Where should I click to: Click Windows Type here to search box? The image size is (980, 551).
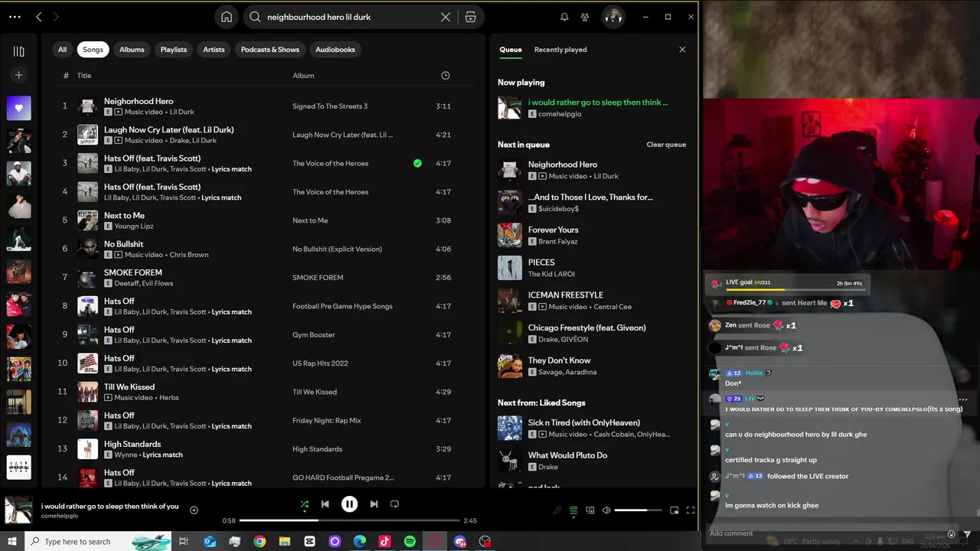(x=100, y=541)
